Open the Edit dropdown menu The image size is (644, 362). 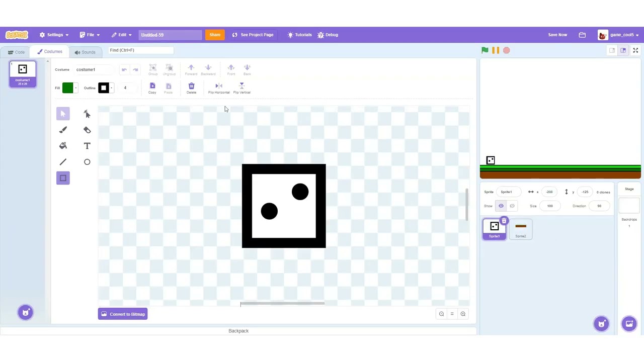(121, 35)
